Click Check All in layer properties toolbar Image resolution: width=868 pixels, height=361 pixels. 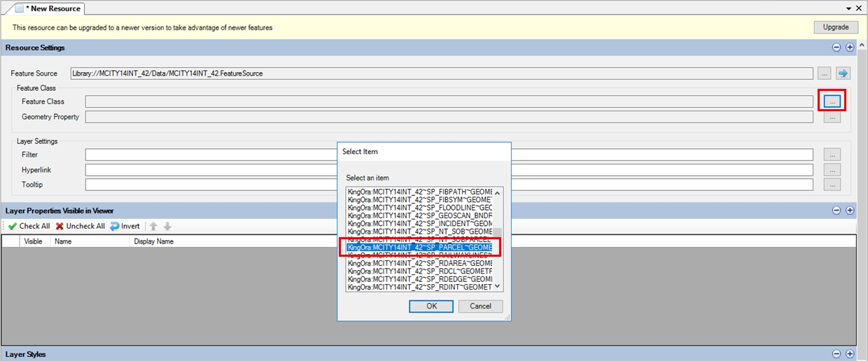(x=29, y=226)
